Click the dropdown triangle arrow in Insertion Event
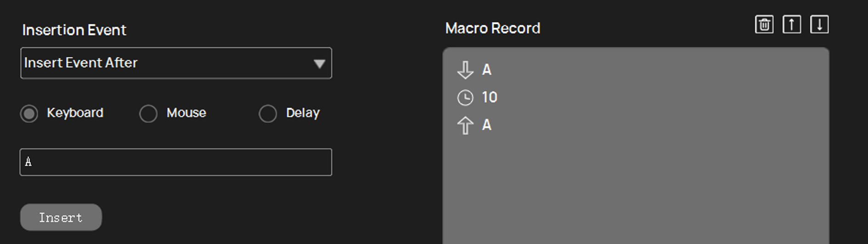Image resolution: width=868 pixels, height=244 pixels. [319, 64]
